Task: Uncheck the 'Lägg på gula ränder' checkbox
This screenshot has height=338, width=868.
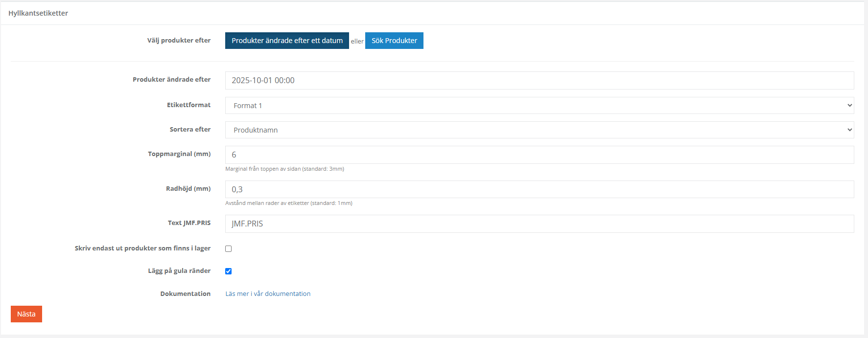Action: pyautogui.click(x=229, y=271)
